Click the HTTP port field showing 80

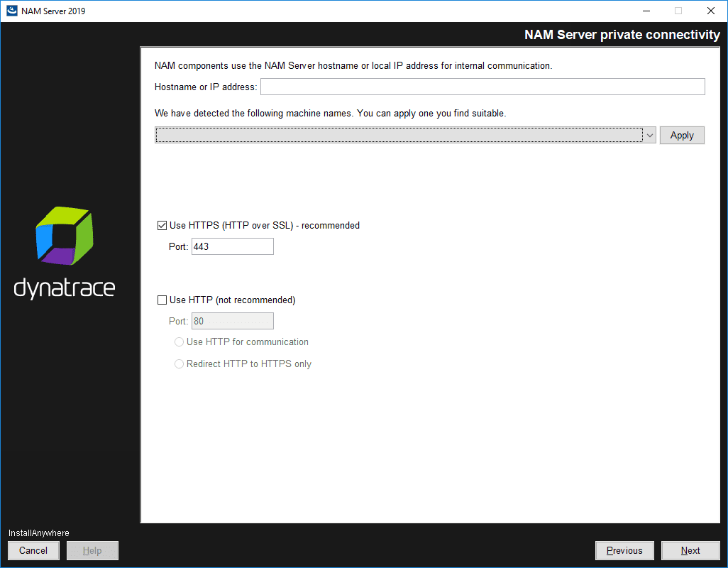233,321
